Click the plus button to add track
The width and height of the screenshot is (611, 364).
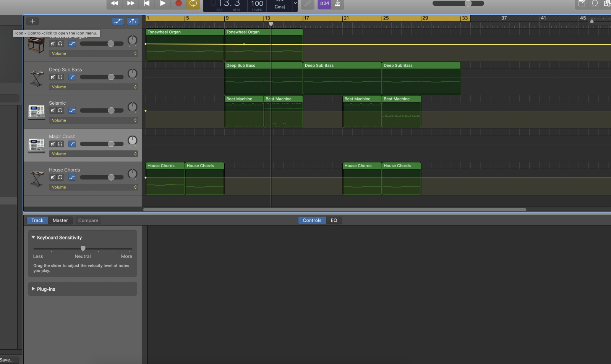click(32, 21)
